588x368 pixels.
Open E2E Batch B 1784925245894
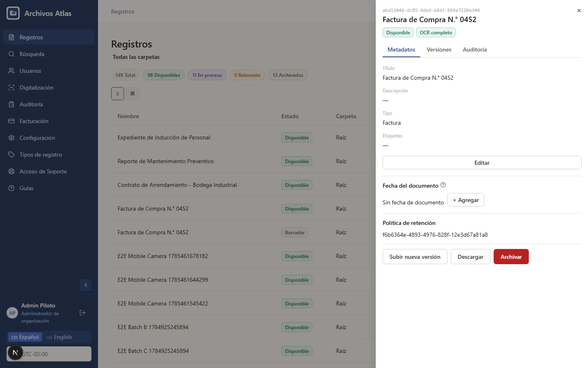[x=243, y=327]
